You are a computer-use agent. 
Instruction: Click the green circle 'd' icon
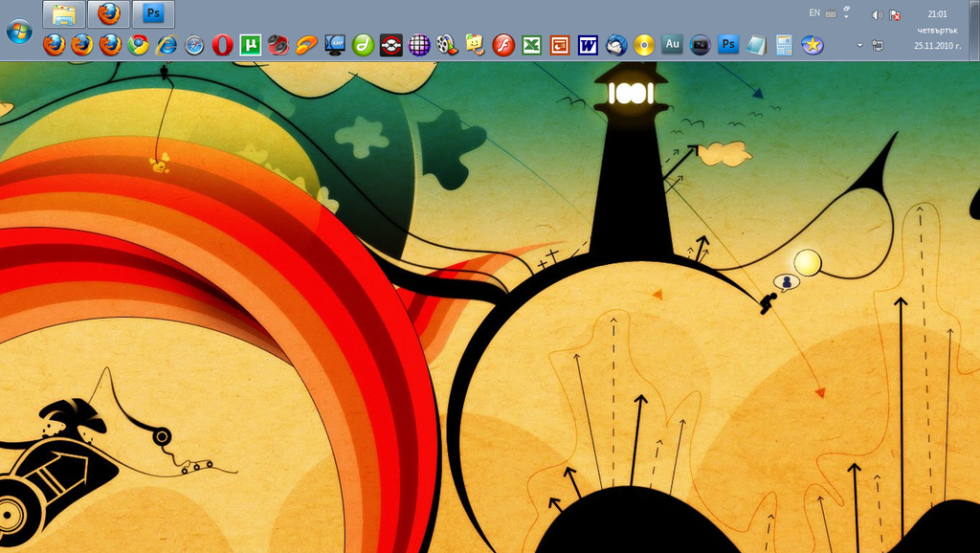[363, 45]
